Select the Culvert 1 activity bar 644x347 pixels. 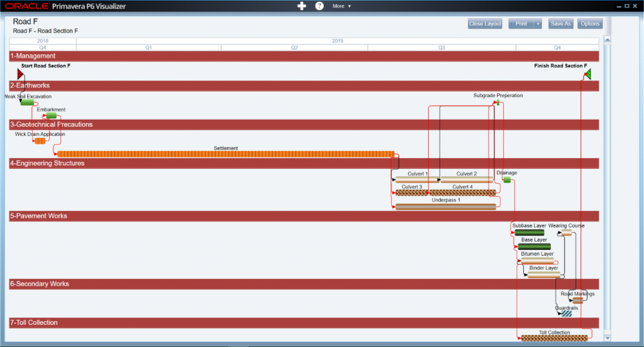pyautogui.click(x=418, y=179)
